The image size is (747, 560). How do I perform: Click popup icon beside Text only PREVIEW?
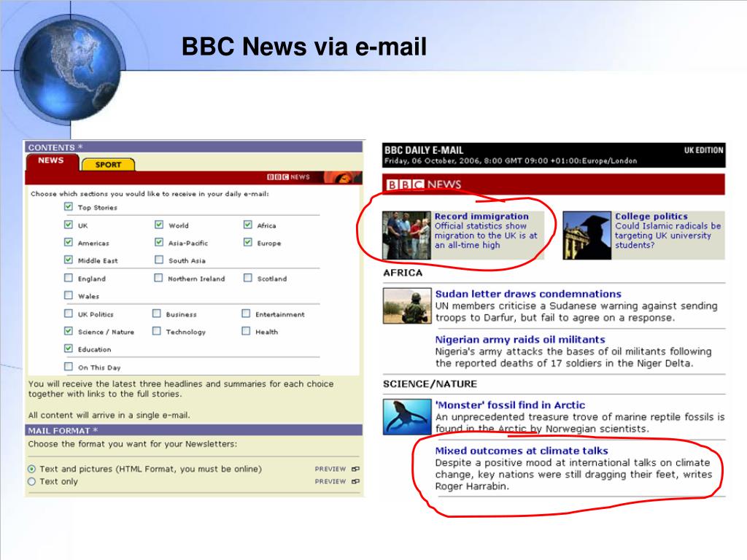point(355,481)
